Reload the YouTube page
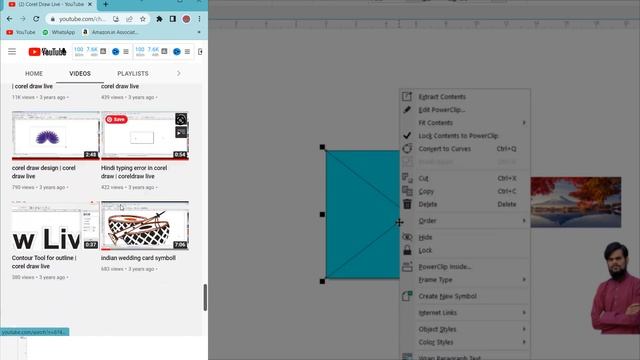The width and height of the screenshot is (640, 360). pyautogui.click(x=36, y=19)
